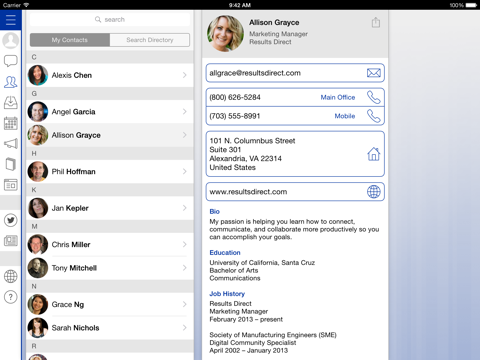Open my profile avatar in sidebar

click(x=11, y=40)
